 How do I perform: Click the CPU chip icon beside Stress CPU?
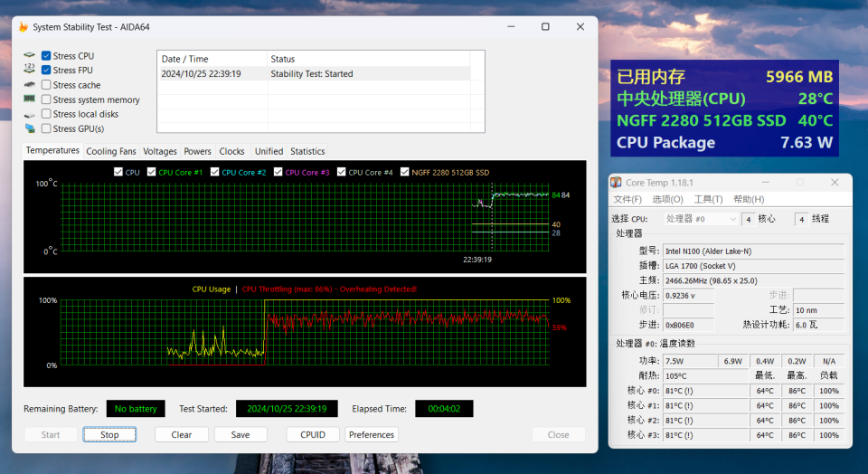point(29,55)
